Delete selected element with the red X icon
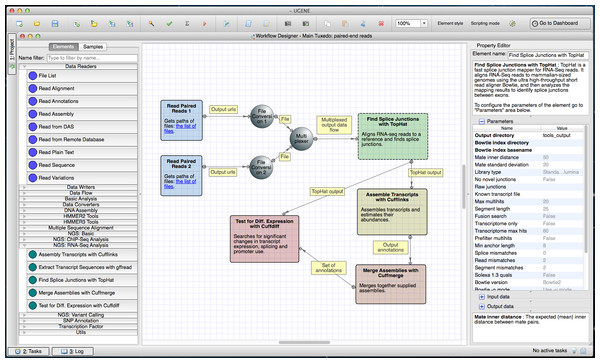 [x=381, y=24]
